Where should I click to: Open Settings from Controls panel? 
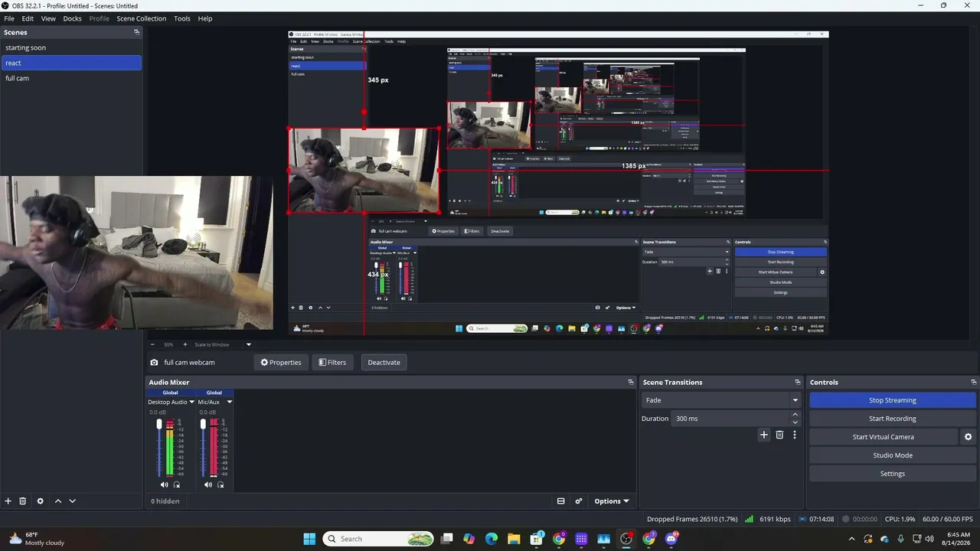pyautogui.click(x=892, y=474)
